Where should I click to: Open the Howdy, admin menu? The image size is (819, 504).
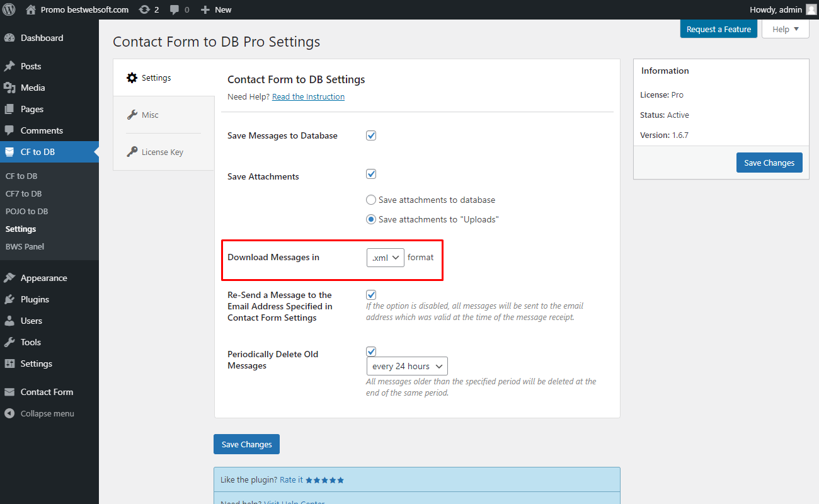[x=783, y=9]
